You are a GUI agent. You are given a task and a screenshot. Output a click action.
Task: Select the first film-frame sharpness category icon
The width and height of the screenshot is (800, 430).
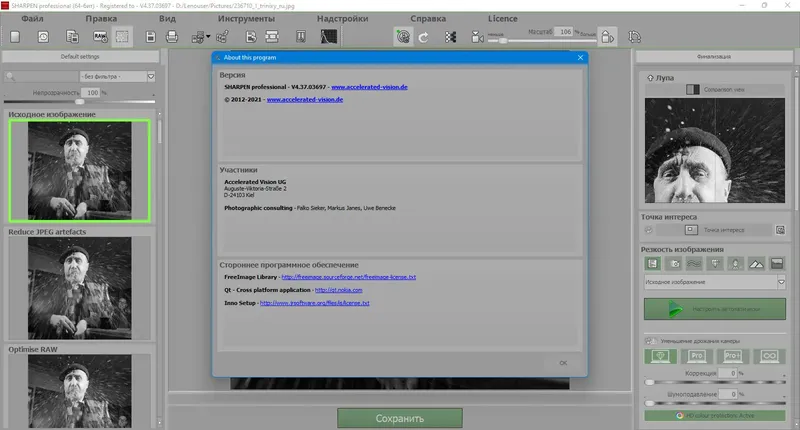[x=653, y=264]
